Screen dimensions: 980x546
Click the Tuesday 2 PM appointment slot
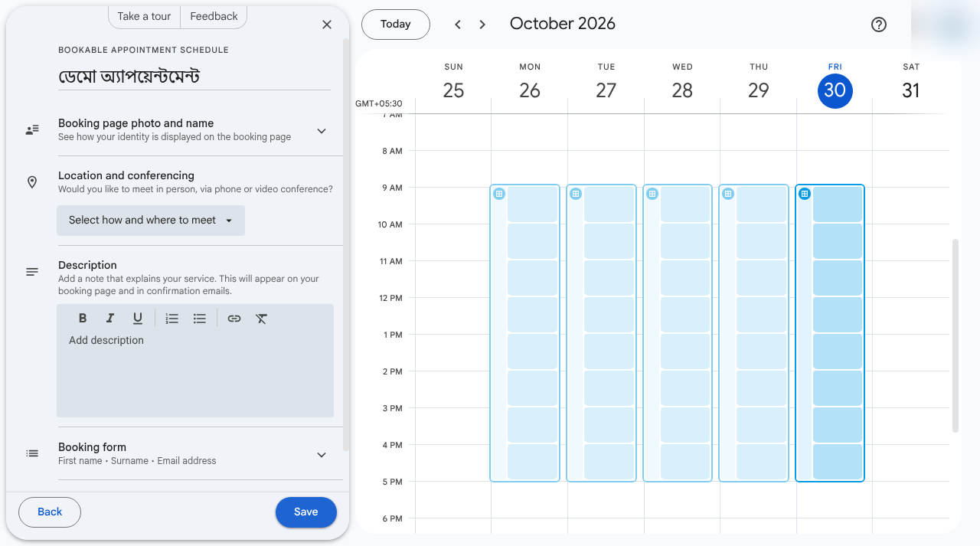tap(609, 388)
